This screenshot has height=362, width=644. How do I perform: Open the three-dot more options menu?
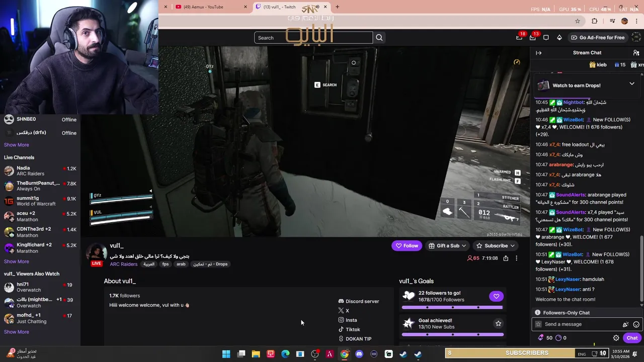pyautogui.click(x=516, y=258)
